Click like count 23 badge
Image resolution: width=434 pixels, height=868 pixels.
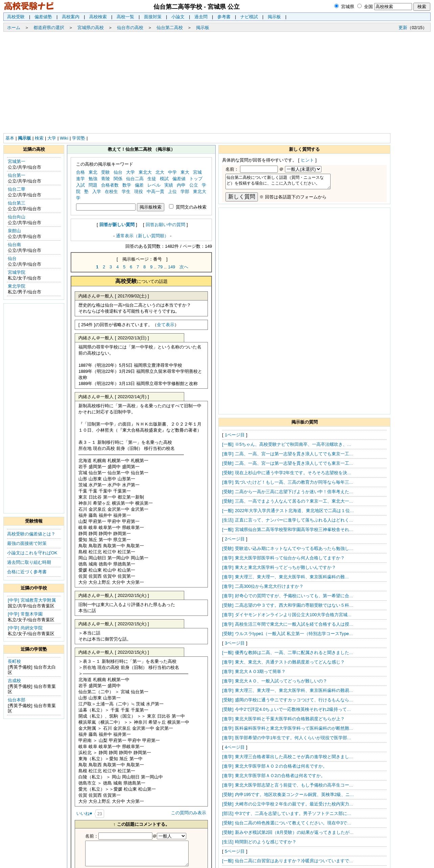point(100,814)
